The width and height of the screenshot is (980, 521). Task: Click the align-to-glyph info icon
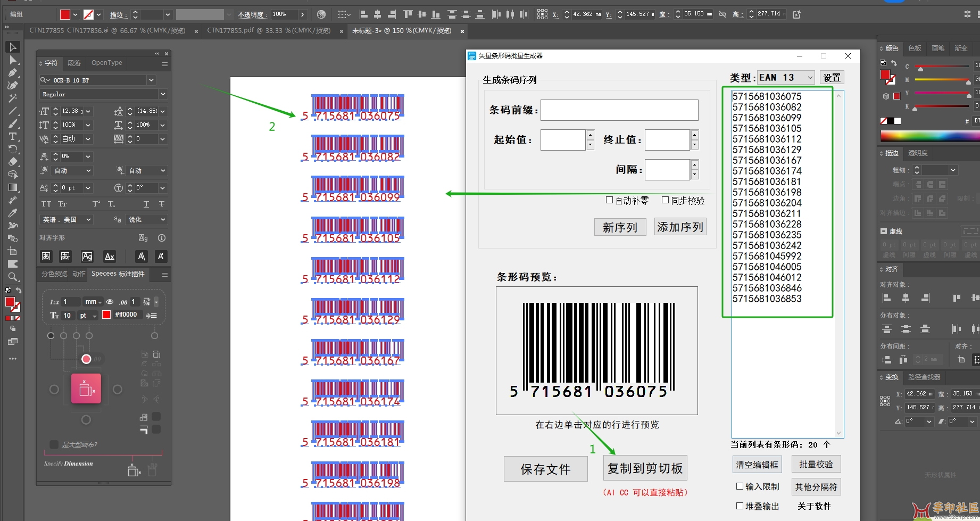tap(162, 238)
